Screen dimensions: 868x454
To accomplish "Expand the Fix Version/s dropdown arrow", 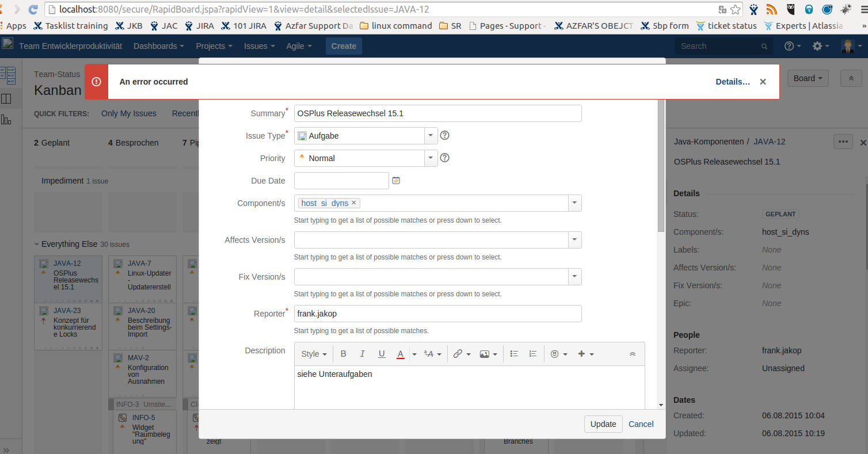I will click(575, 277).
